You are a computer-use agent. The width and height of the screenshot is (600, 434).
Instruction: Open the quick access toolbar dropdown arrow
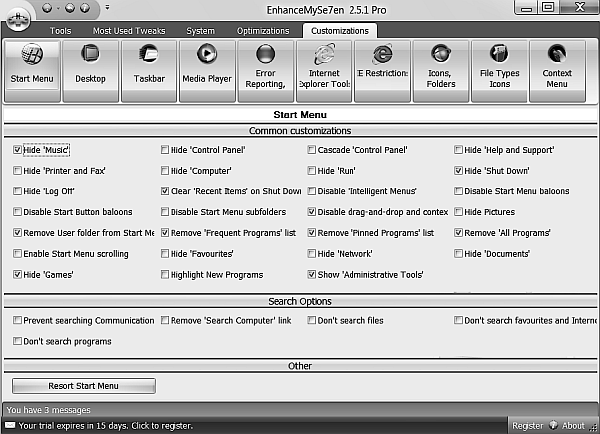[x=107, y=8]
